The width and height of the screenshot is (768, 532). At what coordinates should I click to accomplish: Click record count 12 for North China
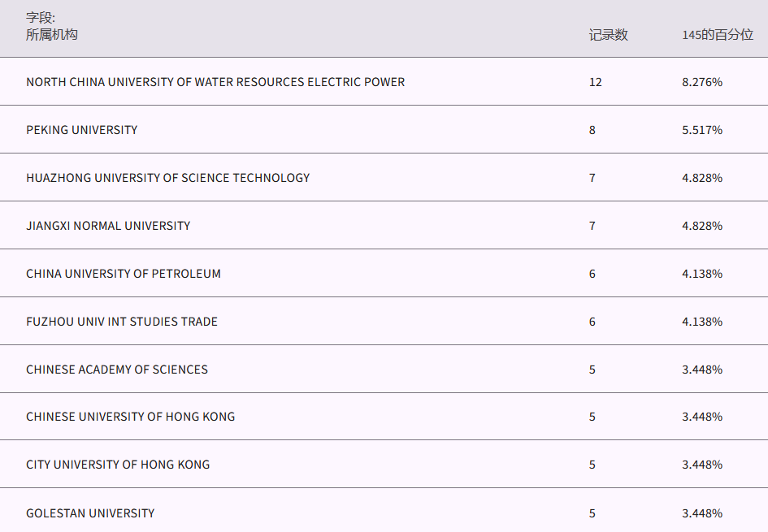[596, 82]
